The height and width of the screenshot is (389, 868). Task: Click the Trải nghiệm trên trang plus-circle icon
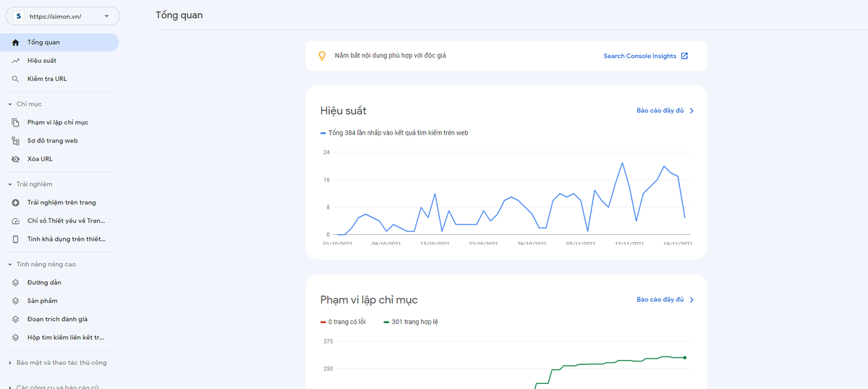[15, 202]
